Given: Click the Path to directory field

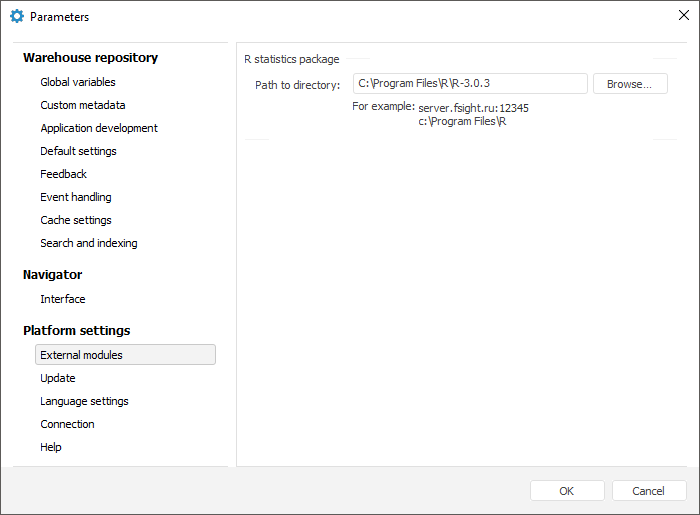Looking at the screenshot, I should pos(470,84).
